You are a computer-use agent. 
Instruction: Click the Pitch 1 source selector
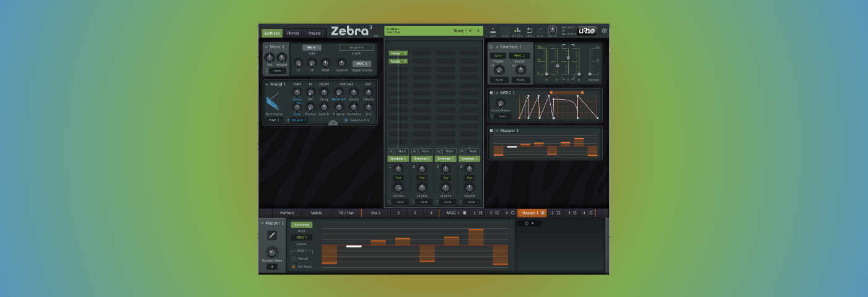pyautogui.click(x=274, y=120)
